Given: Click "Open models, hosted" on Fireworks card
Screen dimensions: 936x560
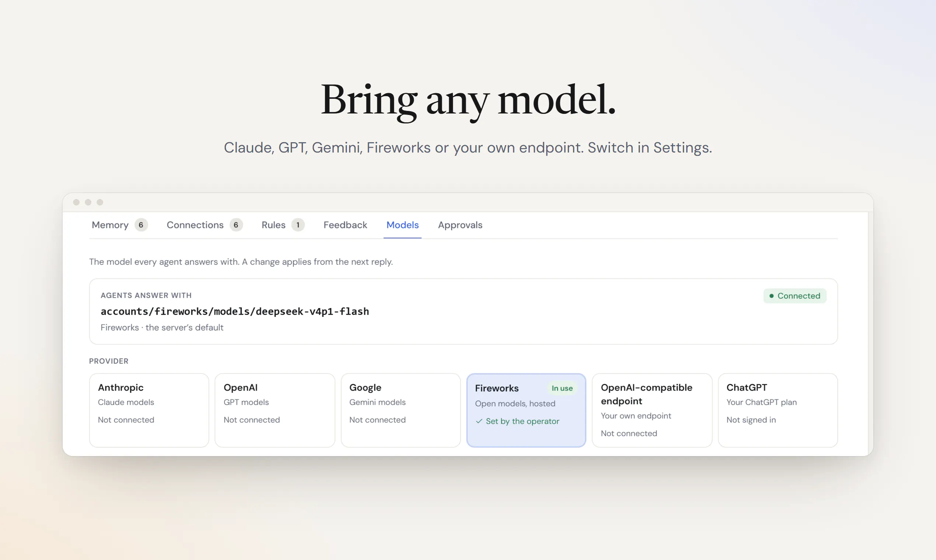Looking at the screenshot, I should (515, 404).
